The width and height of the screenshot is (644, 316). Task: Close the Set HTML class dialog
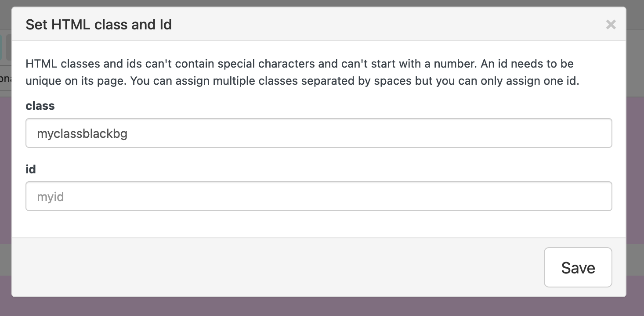611,25
